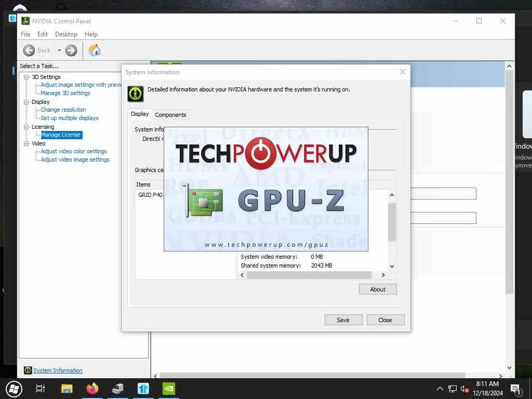Go to the Home page icon

[95, 50]
